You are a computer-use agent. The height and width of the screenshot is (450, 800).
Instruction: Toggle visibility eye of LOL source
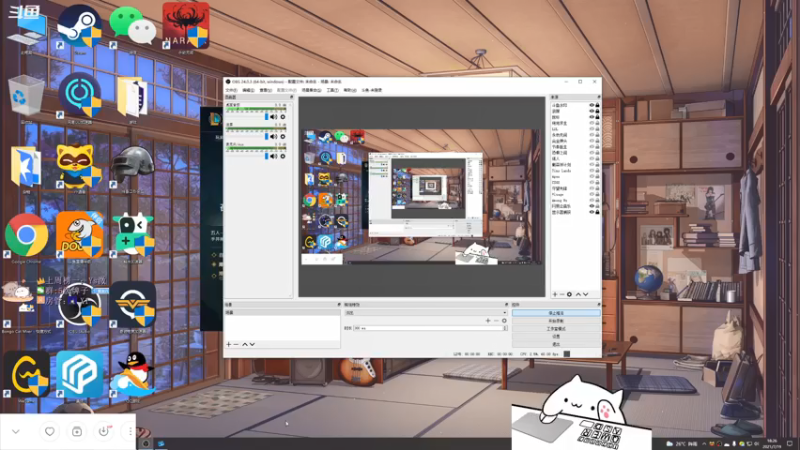click(x=592, y=129)
